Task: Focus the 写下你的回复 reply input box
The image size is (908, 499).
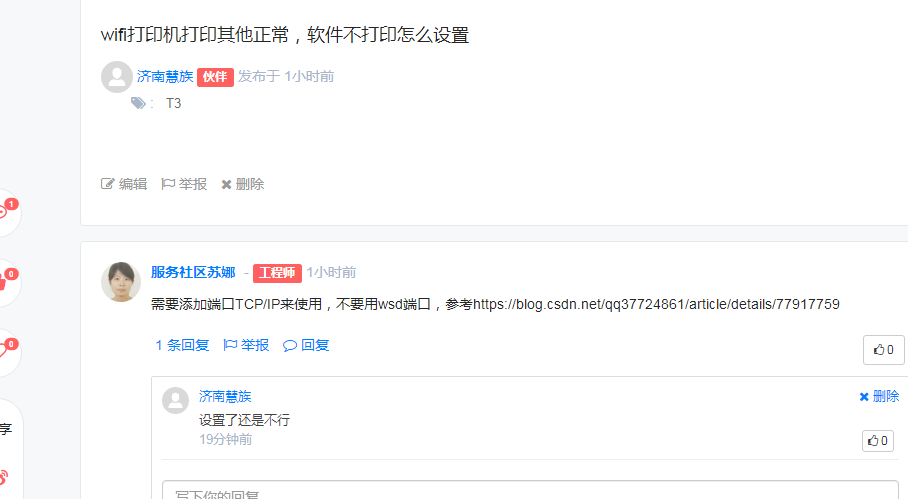Action: point(530,490)
